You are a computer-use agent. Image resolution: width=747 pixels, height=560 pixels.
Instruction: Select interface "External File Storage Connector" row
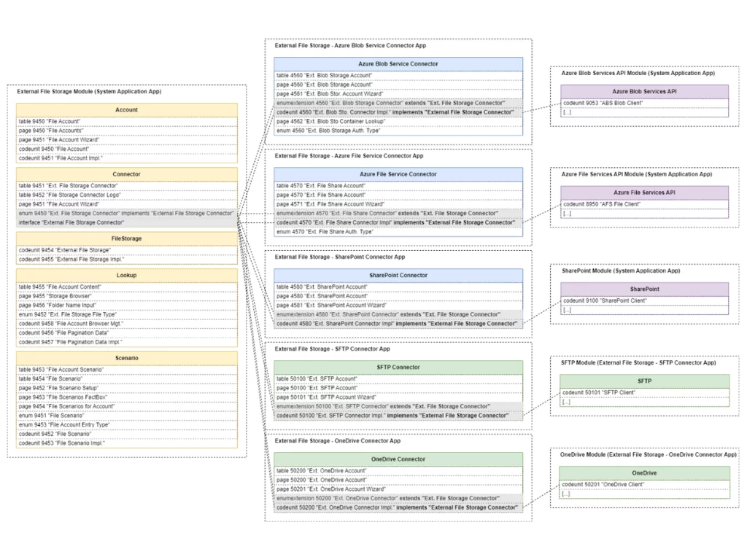pyautogui.click(x=127, y=222)
